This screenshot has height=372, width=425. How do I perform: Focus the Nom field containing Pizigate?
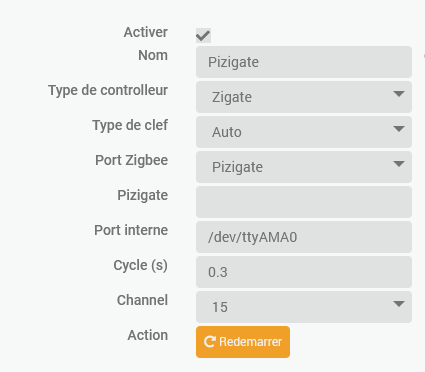click(304, 62)
